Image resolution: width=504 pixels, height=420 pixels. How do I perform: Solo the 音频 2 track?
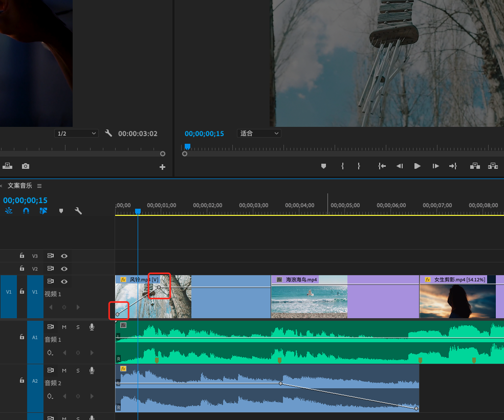pos(78,370)
